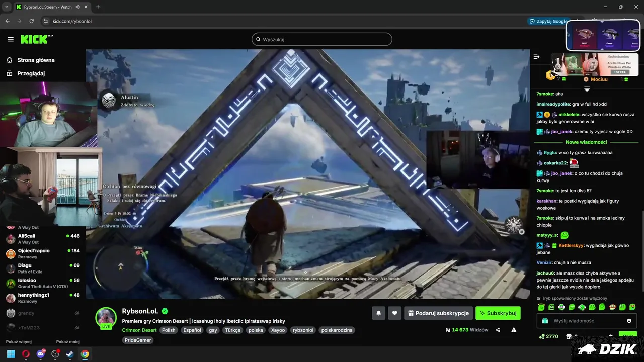Open the shop icon below chat
Screen dimensions: 644x362
tap(569, 336)
